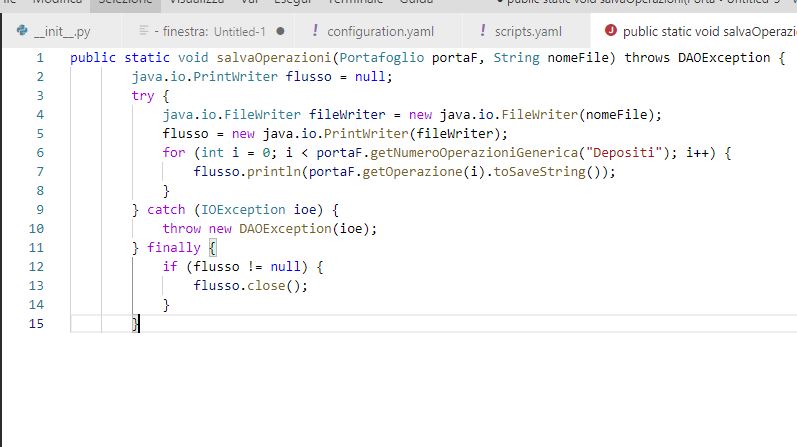This screenshot has height=447, width=797.
Task: Click the unsaved dot on Untitled-1 tab
Action: coord(279,31)
